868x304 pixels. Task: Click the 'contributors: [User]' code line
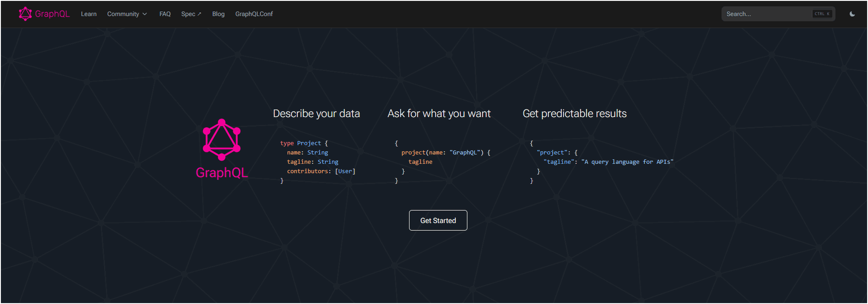pos(321,171)
